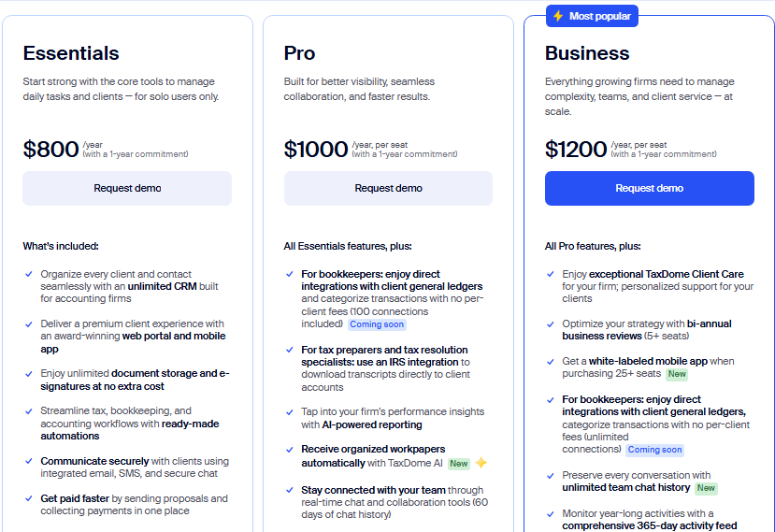
Task: Click the Coming soon tag in Pro plan
Action: [377, 325]
